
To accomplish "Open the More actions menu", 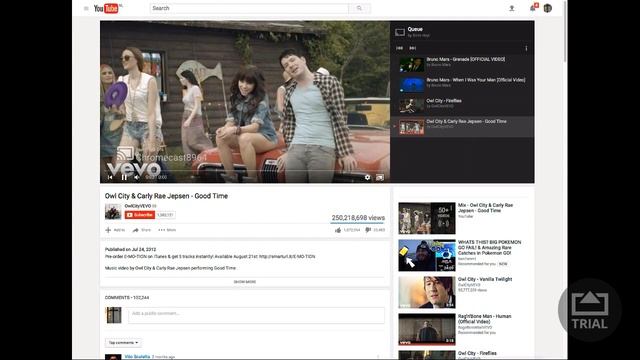I will [x=167, y=230].
